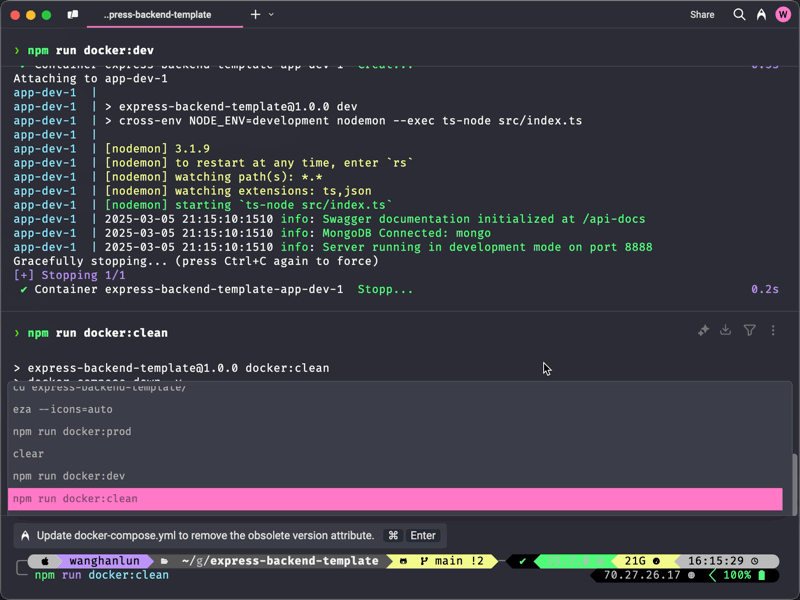Select history entry clear
This screenshot has width=800, height=600.
(x=395, y=454)
